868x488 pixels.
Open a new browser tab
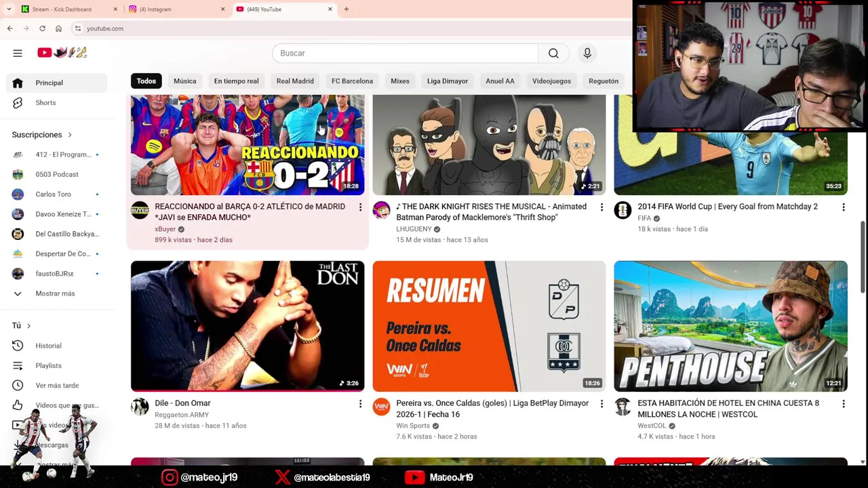(x=346, y=9)
